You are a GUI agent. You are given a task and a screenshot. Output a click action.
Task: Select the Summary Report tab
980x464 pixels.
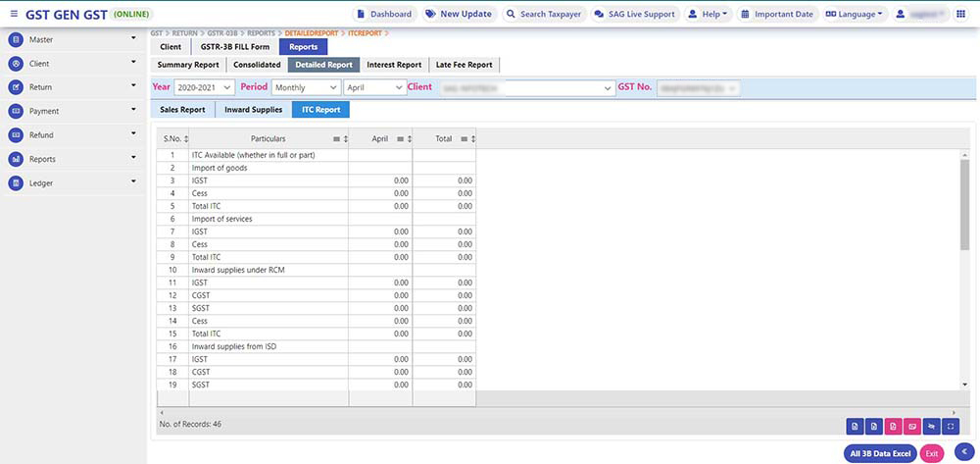tap(188, 65)
